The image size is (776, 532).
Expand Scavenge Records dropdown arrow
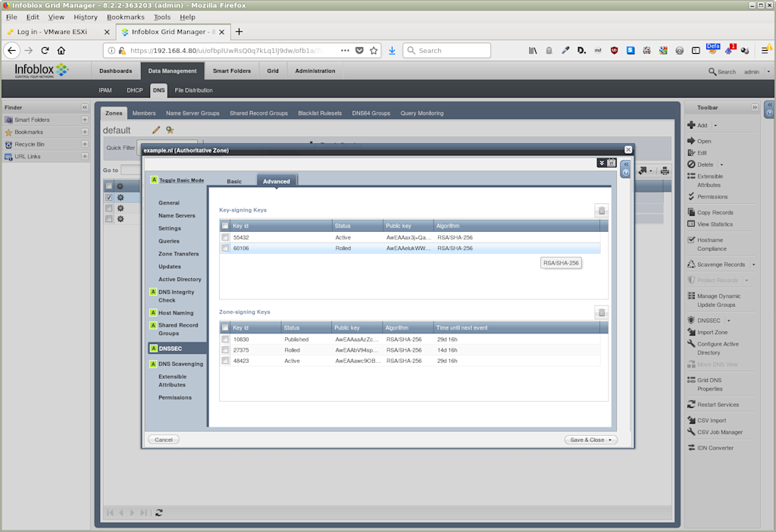click(753, 264)
